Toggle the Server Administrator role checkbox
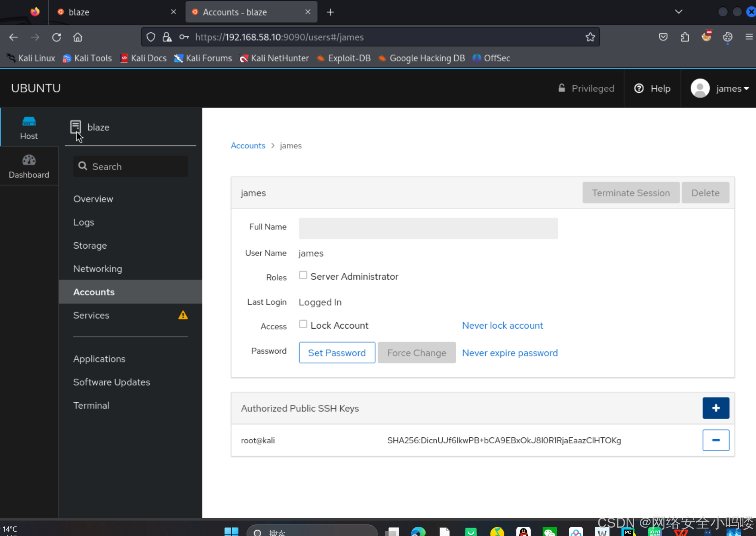The width and height of the screenshot is (756, 536). [303, 275]
